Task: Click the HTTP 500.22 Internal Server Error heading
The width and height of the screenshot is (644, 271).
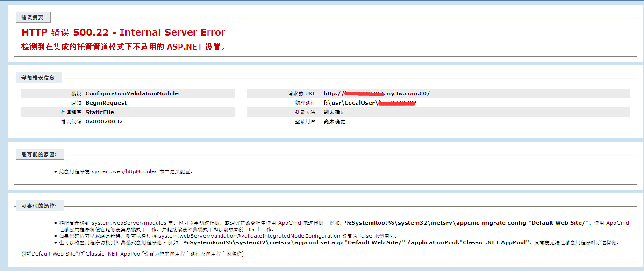Action: (123, 33)
